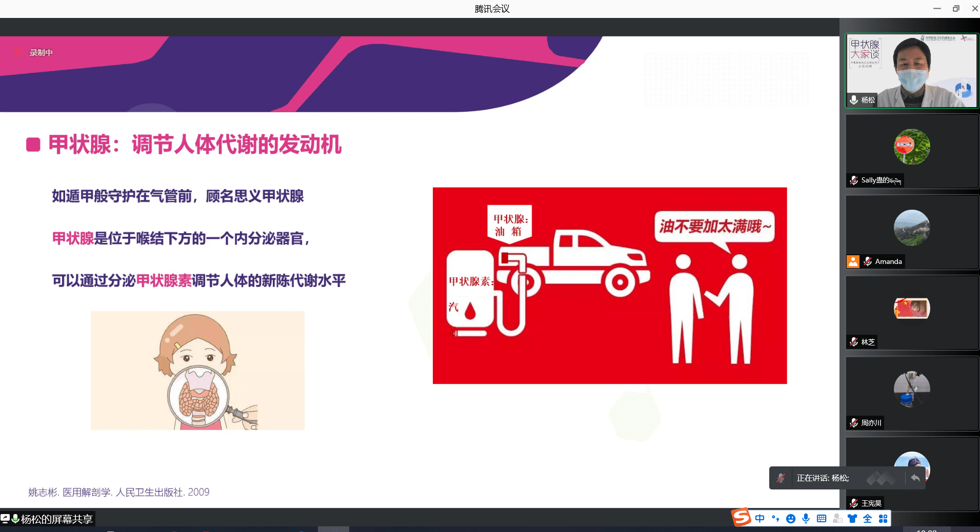Open the Sogou soft keyboard

[822, 518]
